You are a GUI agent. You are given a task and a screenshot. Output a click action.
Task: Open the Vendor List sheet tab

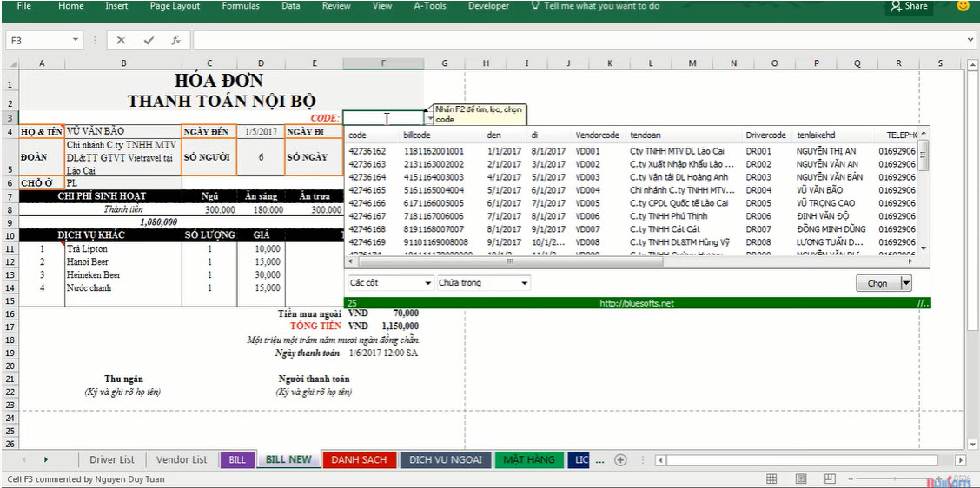tap(182, 460)
